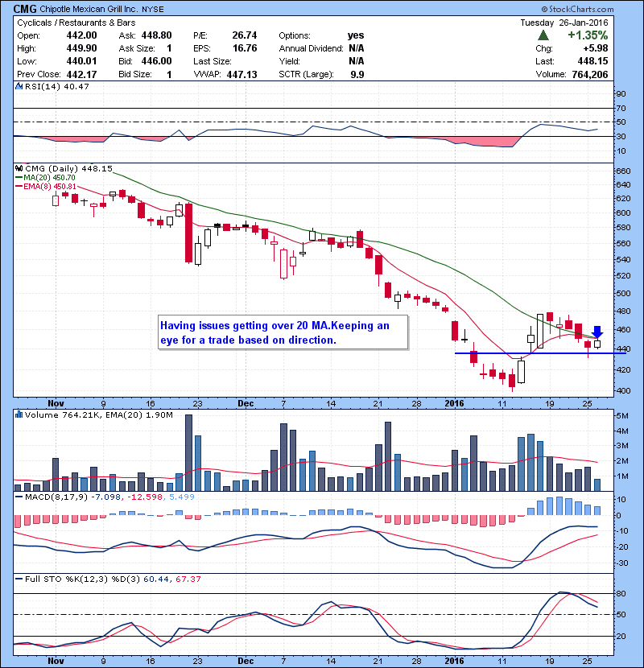Click the EMA(8) 450.81 legend label

pyautogui.click(x=46, y=186)
